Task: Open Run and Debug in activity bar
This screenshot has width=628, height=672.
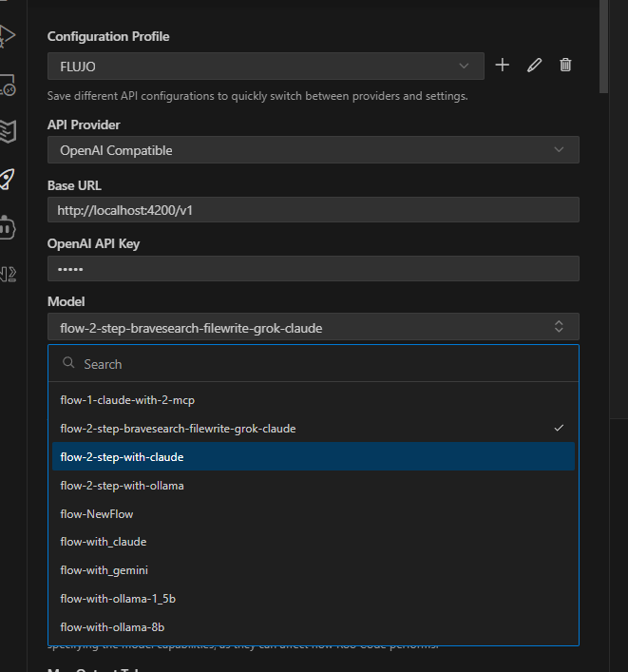Action: 8,37
